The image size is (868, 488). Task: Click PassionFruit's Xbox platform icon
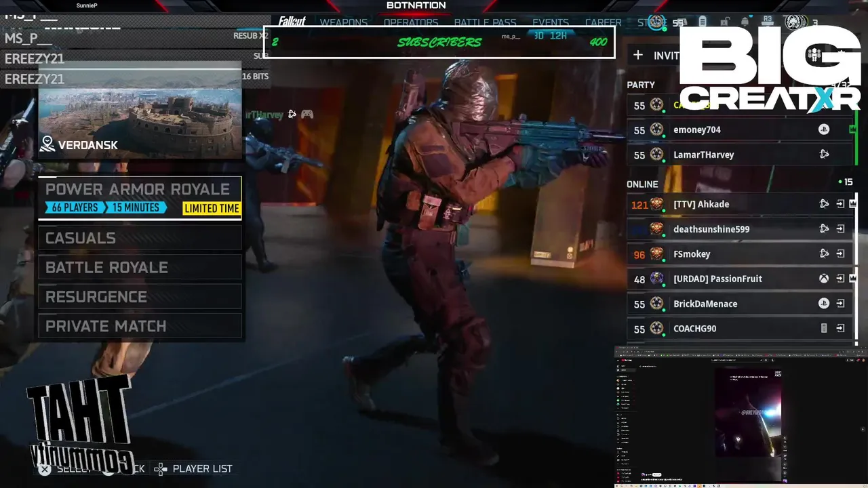coord(824,279)
